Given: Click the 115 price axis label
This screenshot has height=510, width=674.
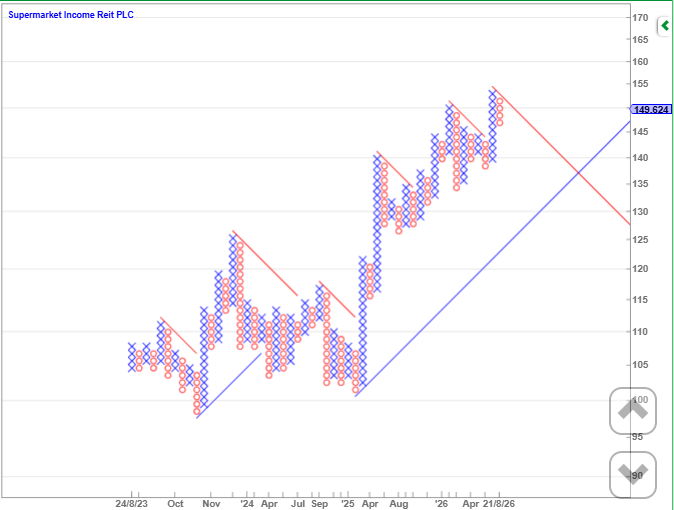Looking at the screenshot, I should 640,300.
